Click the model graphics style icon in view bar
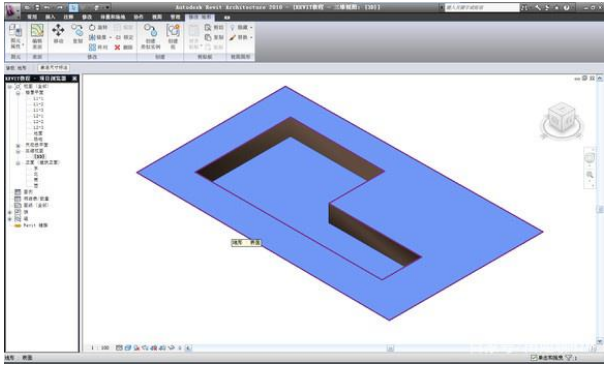This screenshot has height=368, width=612. 128,347
